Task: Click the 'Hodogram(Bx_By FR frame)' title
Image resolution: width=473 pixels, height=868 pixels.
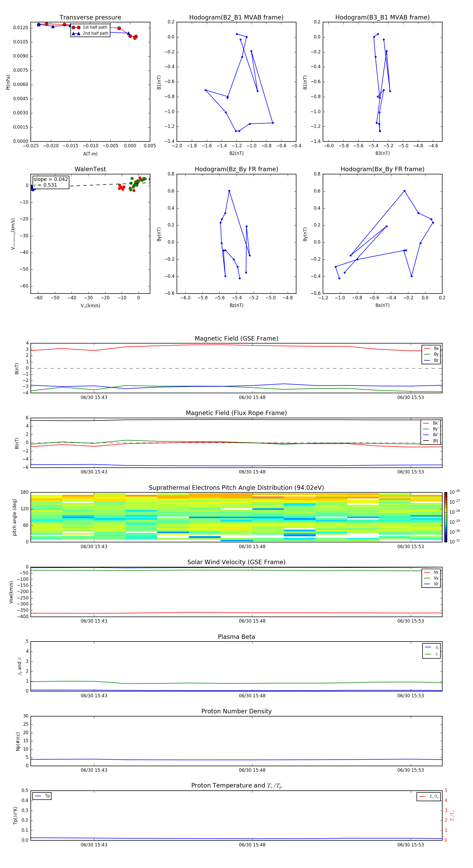Action: [382, 169]
